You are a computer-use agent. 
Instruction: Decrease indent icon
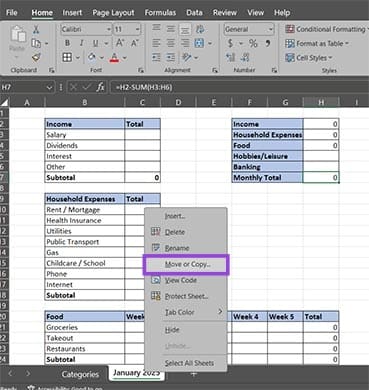click(x=156, y=58)
